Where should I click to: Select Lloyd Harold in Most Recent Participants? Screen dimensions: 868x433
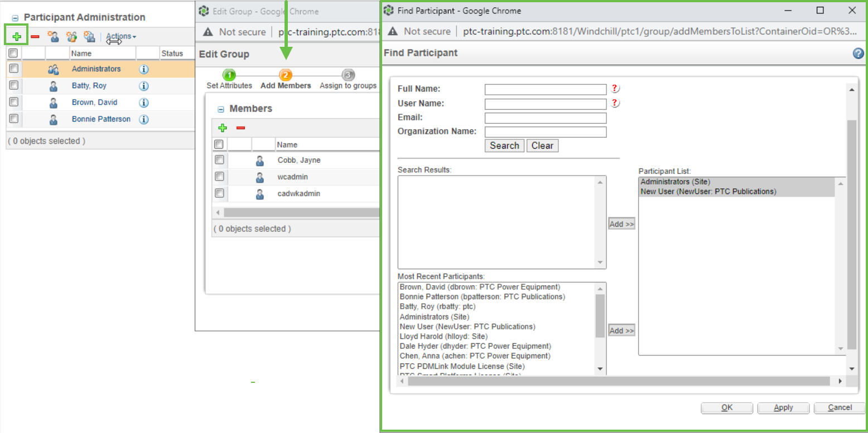click(443, 337)
